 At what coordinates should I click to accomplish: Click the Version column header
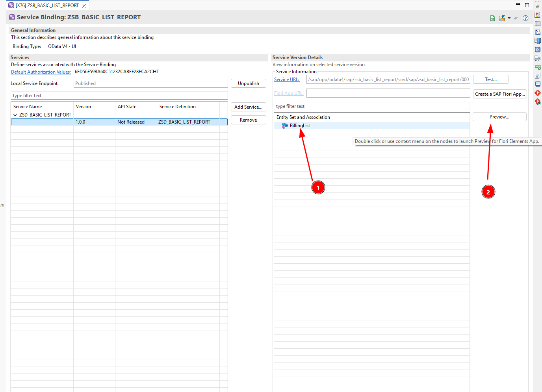point(95,107)
